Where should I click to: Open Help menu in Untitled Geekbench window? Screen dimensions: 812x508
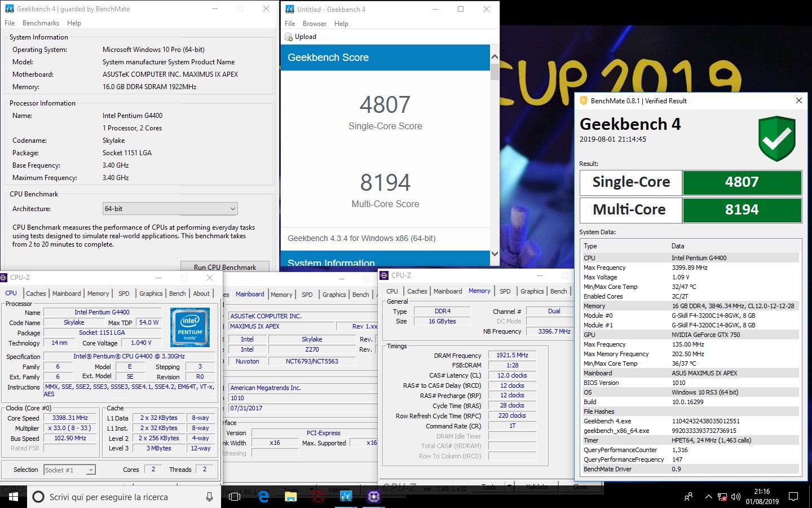click(x=341, y=24)
